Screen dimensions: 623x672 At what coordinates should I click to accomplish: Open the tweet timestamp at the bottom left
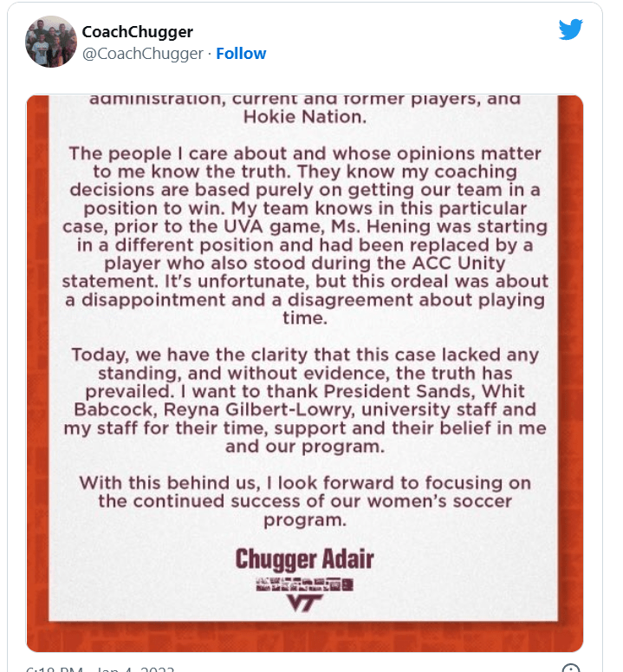click(x=101, y=669)
